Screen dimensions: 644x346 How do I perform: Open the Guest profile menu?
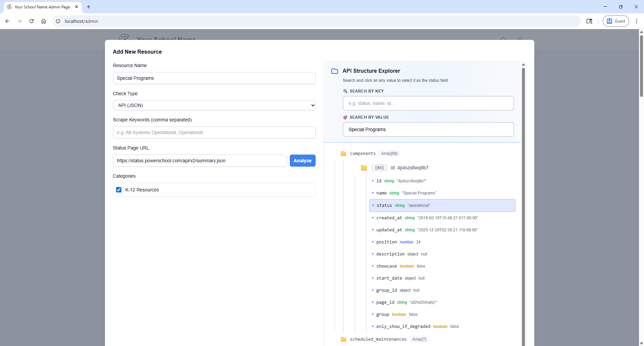tap(616, 21)
